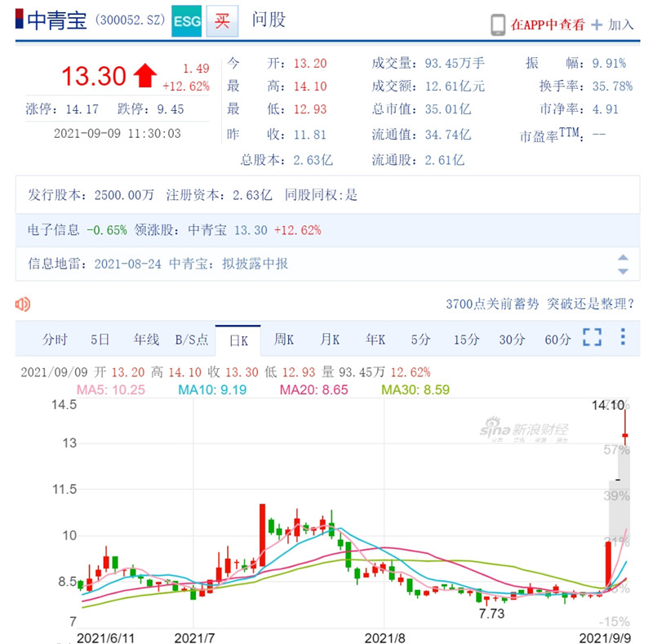Open the 问股 link

click(x=269, y=20)
